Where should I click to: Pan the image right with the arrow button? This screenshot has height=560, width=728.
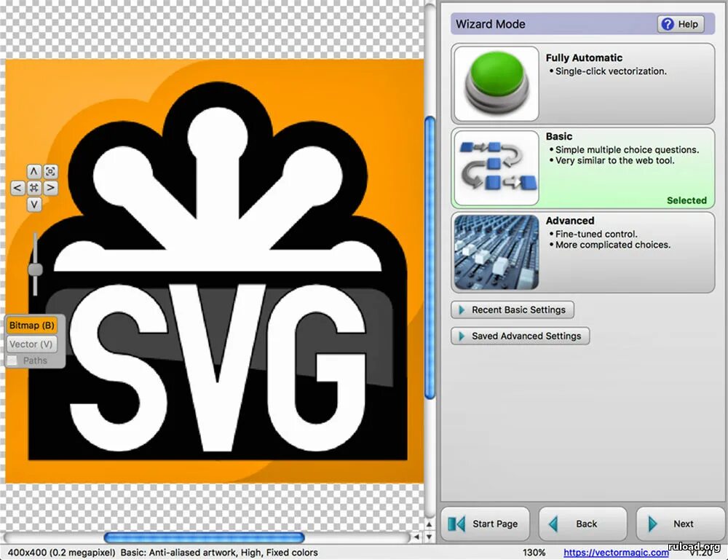[x=50, y=188]
